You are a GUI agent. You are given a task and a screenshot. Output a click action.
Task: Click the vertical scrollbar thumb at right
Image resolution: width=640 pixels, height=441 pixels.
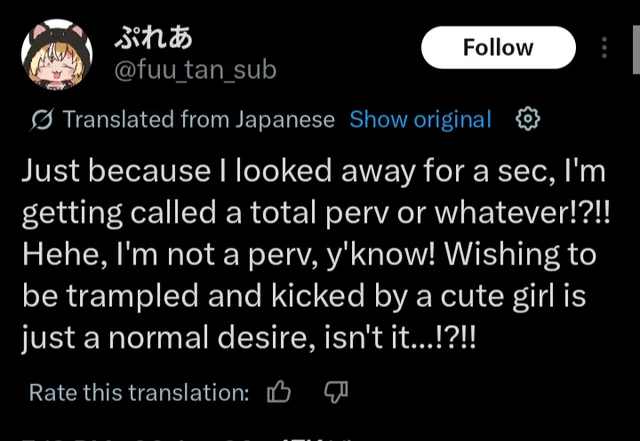pyautogui.click(x=636, y=49)
